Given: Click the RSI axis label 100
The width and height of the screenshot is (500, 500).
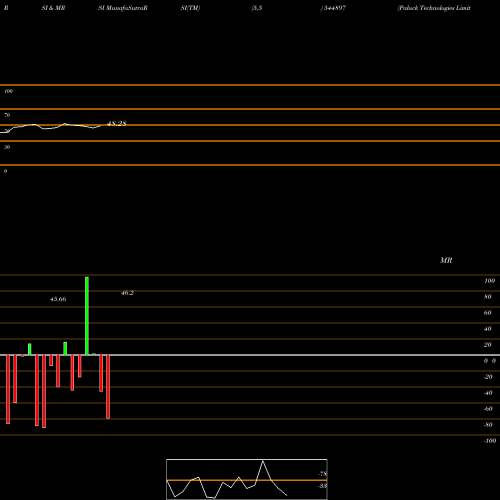Looking at the screenshot, I should (x=8, y=91).
